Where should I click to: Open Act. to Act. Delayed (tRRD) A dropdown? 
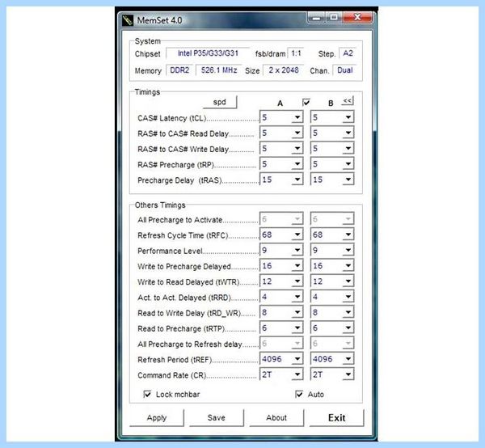click(x=281, y=297)
